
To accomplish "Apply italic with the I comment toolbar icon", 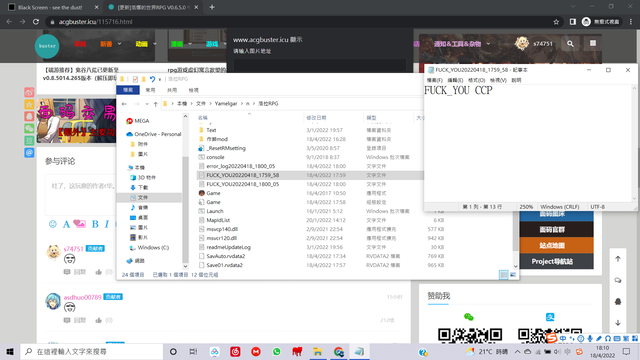I will coord(107,224).
